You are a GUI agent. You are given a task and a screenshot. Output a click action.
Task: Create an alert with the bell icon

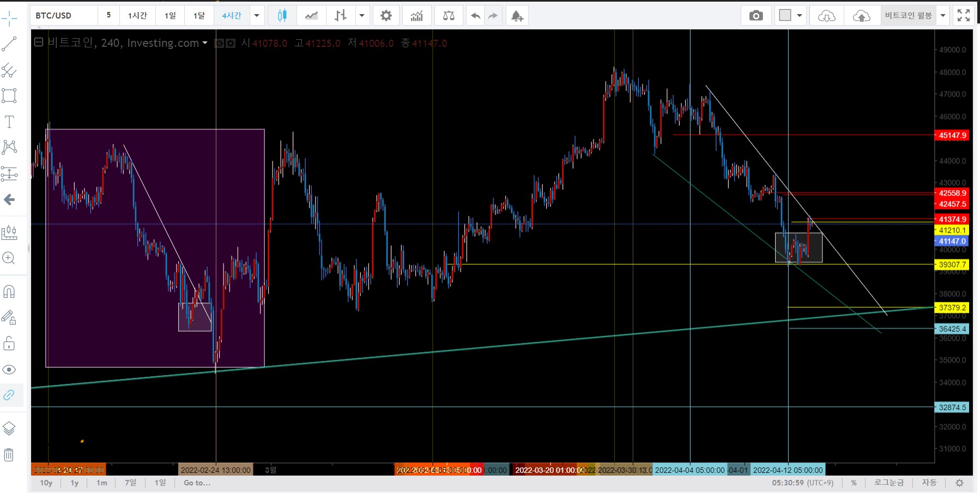click(517, 16)
